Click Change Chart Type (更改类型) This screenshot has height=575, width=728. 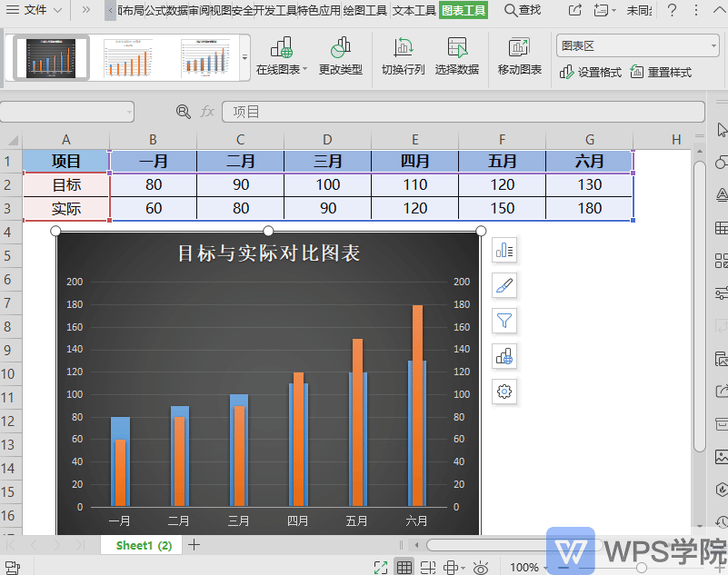(x=341, y=56)
